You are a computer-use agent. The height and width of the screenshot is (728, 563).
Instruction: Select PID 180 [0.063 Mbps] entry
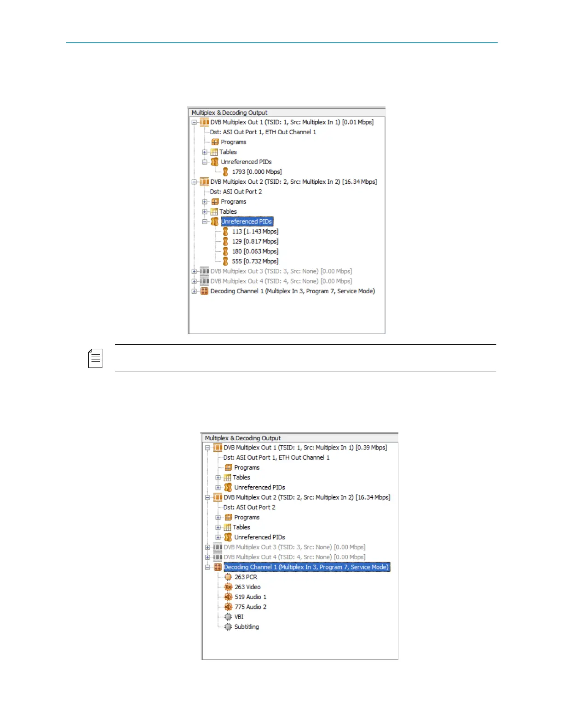(x=255, y=251)
